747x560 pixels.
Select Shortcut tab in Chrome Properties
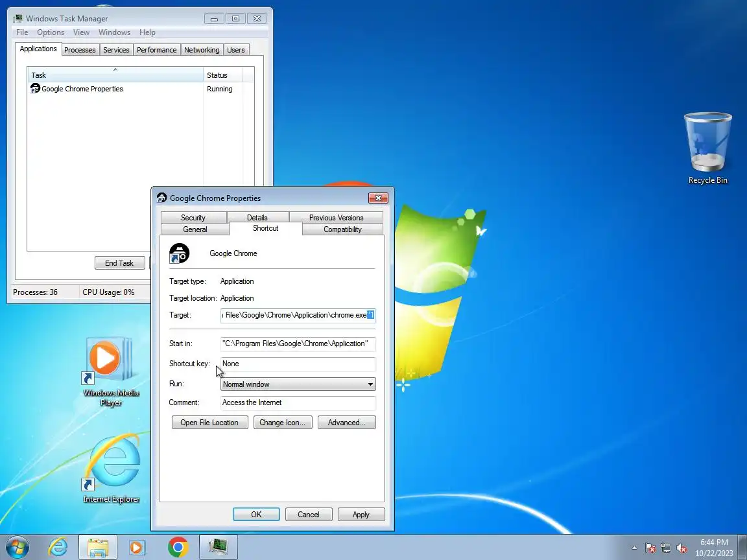(266, 229)
